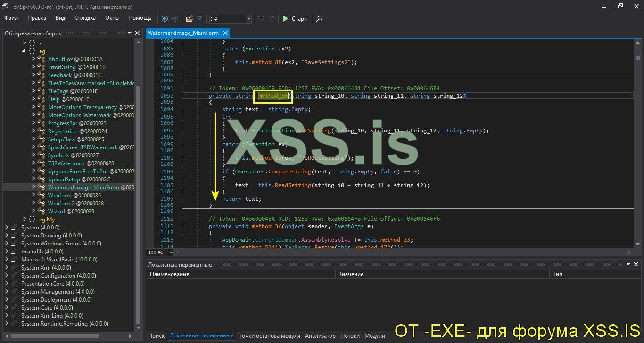This screenshot has width=644, height=343.
Task: Click the mscorlib assembly icon
Action: coord(14,252)
